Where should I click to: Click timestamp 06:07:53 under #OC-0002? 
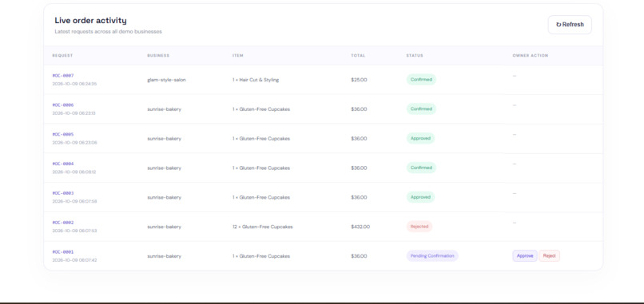click(74, 231)
